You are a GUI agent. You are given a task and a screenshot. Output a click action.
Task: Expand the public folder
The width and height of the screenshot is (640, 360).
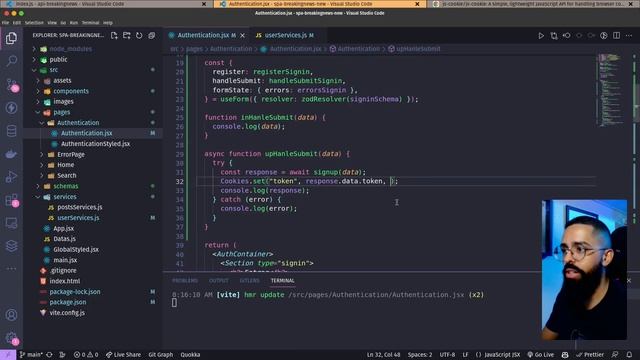pyautogui.click(x=58, y=59)
